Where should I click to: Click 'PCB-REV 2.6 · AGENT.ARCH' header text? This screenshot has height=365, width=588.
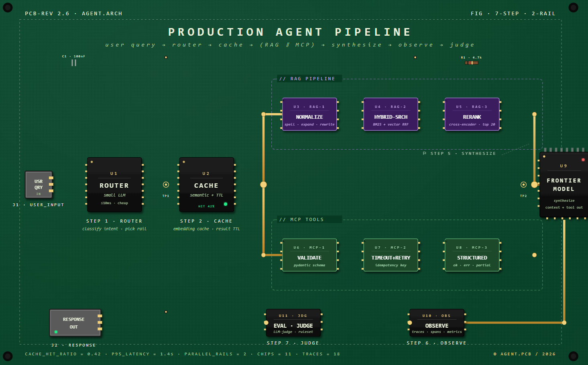(73, 13)
